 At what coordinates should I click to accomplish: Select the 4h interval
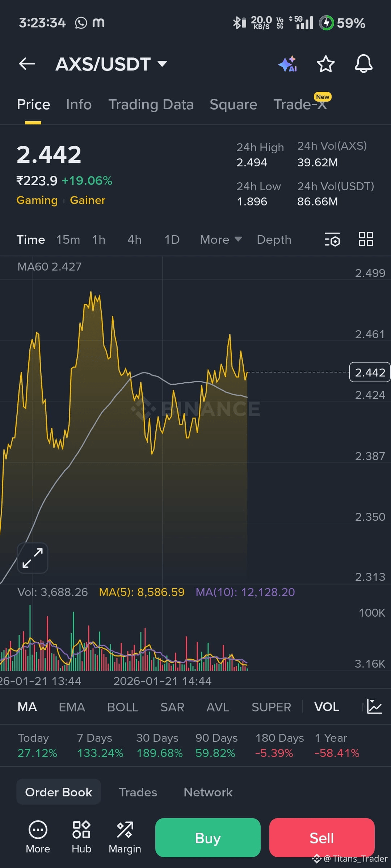pyautogui.click(x=134, y=239)
